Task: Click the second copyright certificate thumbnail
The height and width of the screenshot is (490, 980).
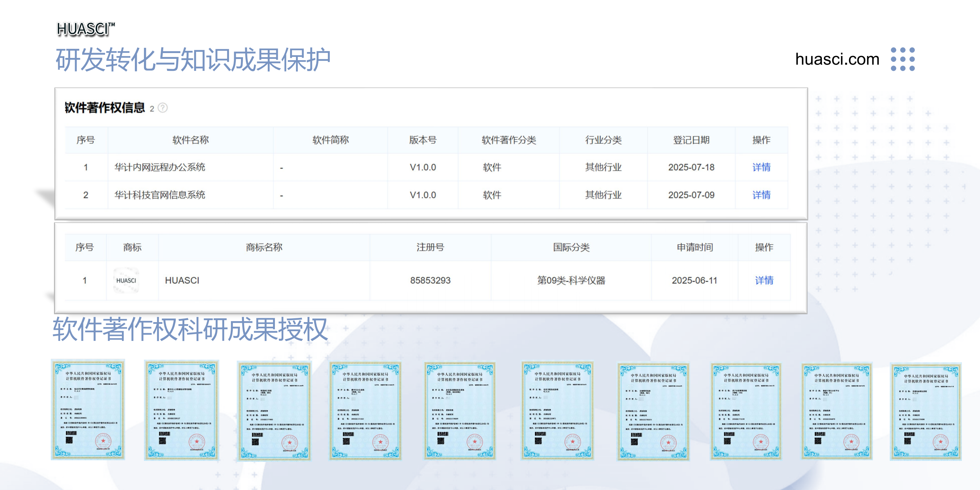Action: pos(181,410)
